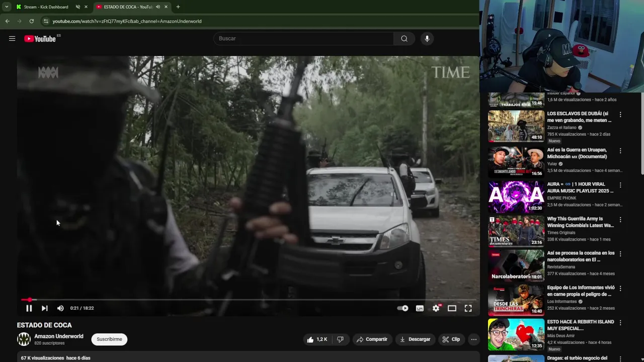This screenshot has height=362, width=644.
Task: Open options for Los Informantes video
Action: (620, 289)
